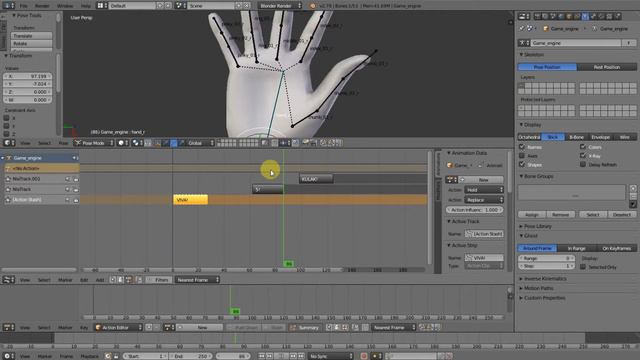Open NLA Nearest Frame snapping dropdown
The height and width of the screenshot is (360, 640).
[x=198, y=280]
